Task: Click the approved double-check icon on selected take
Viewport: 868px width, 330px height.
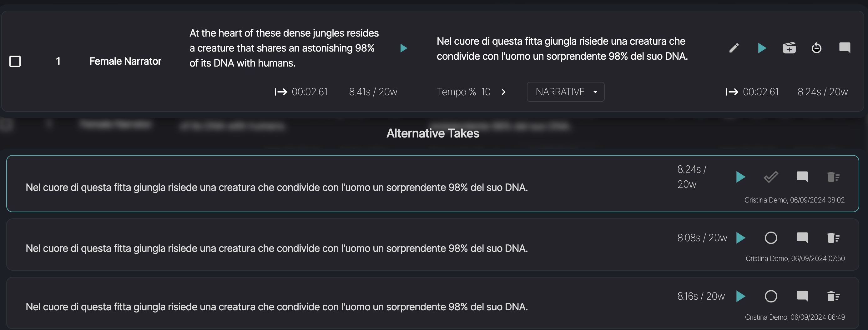Action: [x=771, y=176]
